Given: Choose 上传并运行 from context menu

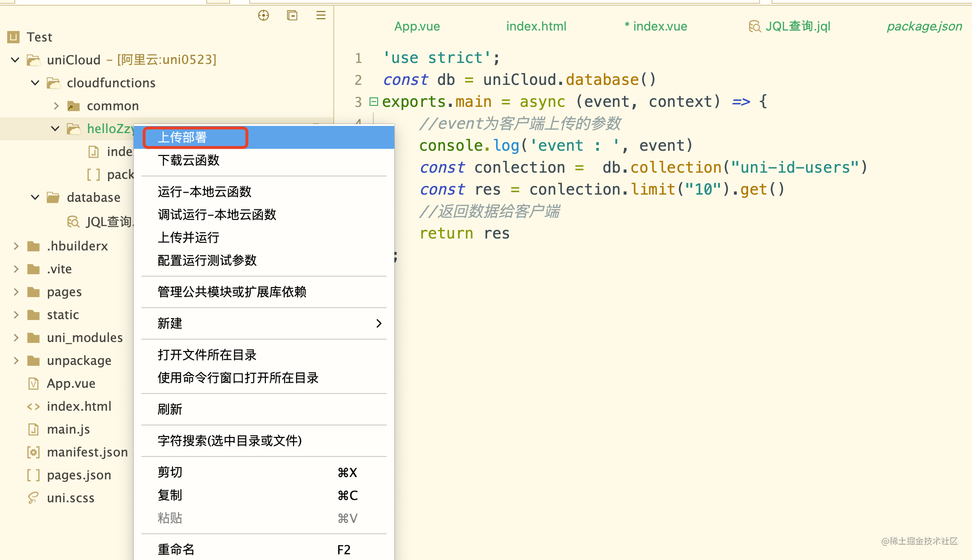Looking at the screenshot, I should [264, 238].
